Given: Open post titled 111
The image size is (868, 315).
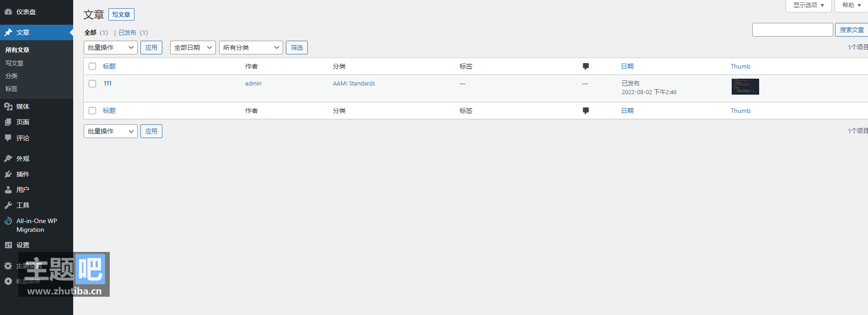Looking at the screenshot, I should pyautogui.click(x=107, y=83).
